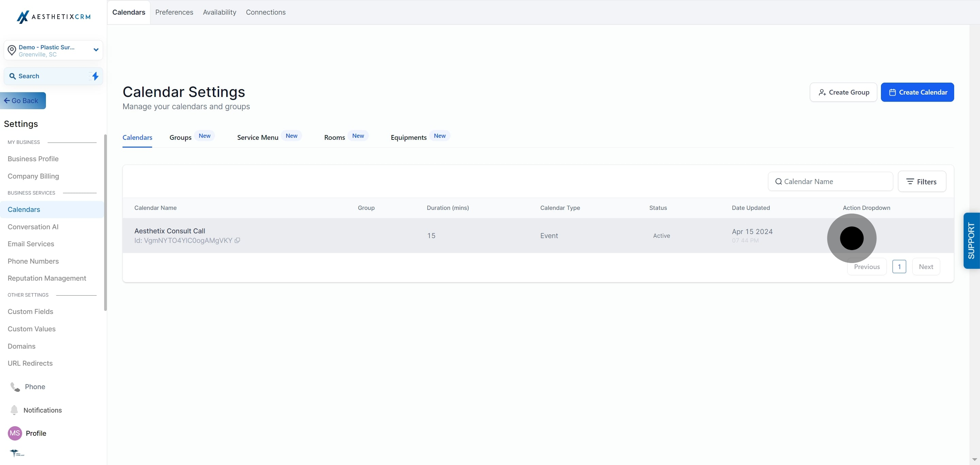Screen dimensions: 980x465
Task: Switch to the Service Menu tab
Action: point(258,137)
